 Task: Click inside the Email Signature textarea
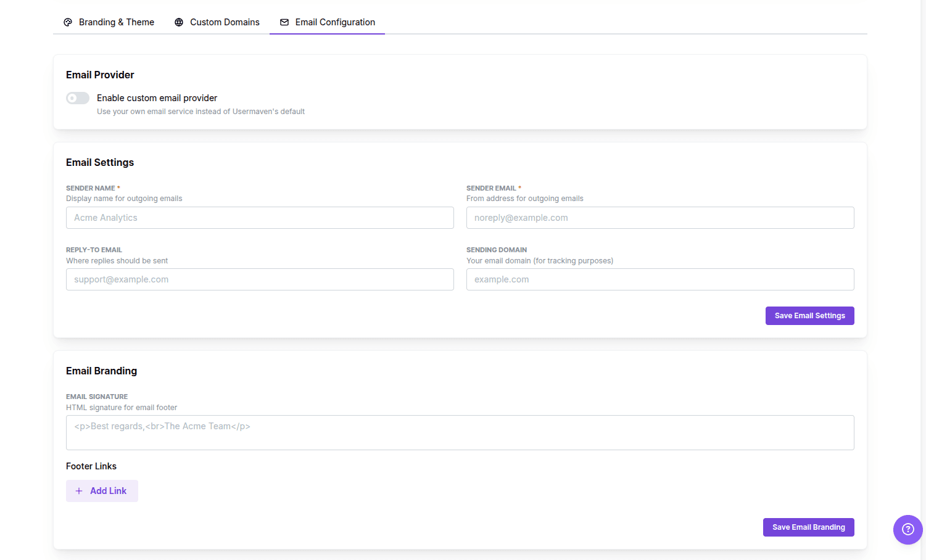[x=460, y=432]
